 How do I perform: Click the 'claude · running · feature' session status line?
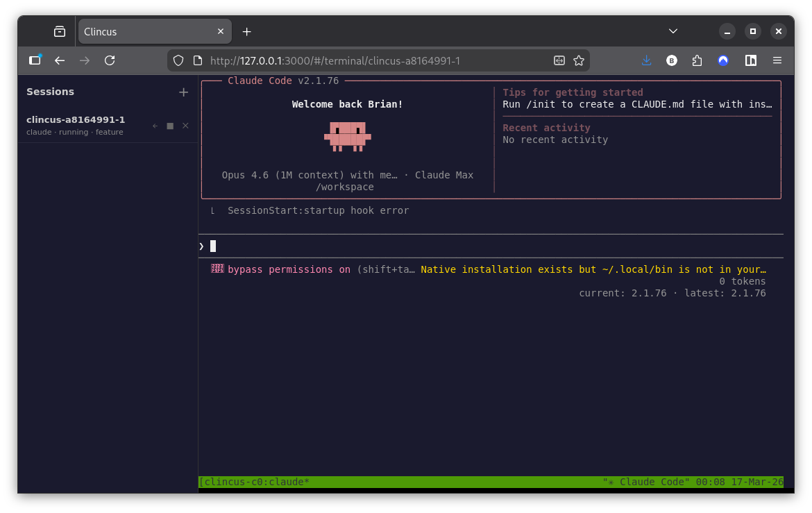(x=74, y=132)
